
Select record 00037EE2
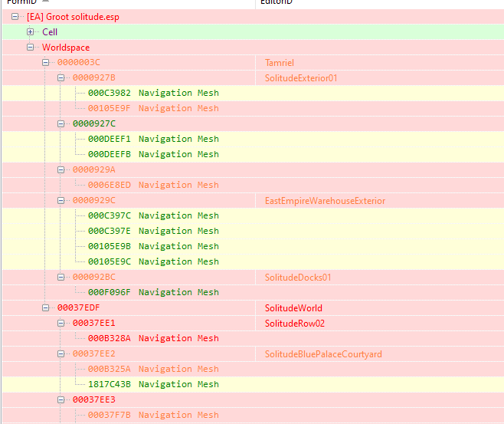tap(94, 354)
